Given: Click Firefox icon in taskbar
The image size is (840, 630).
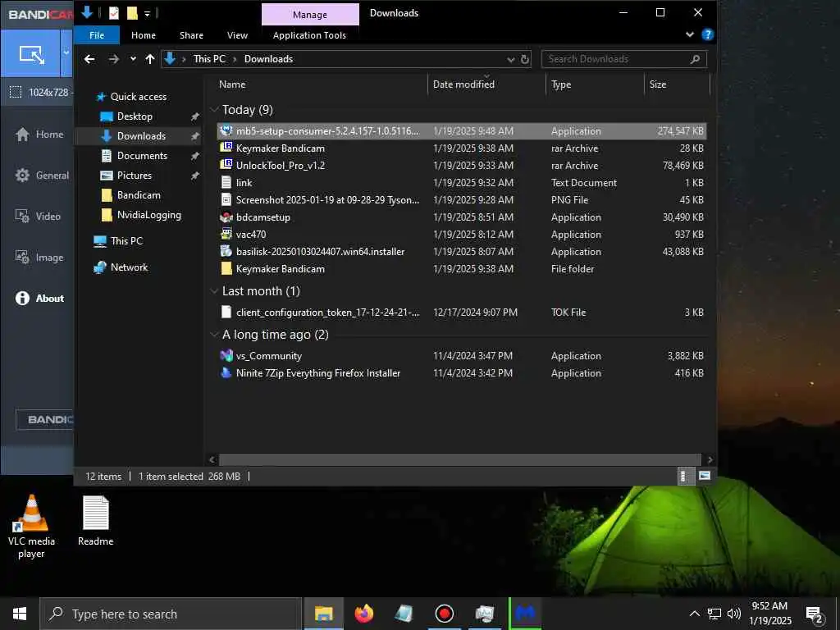Looking at the screenshot, I should 364,614.
